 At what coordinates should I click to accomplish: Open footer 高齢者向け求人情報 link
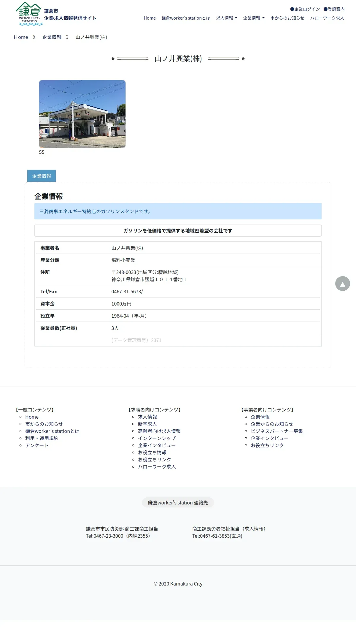[x=159, y=431]
